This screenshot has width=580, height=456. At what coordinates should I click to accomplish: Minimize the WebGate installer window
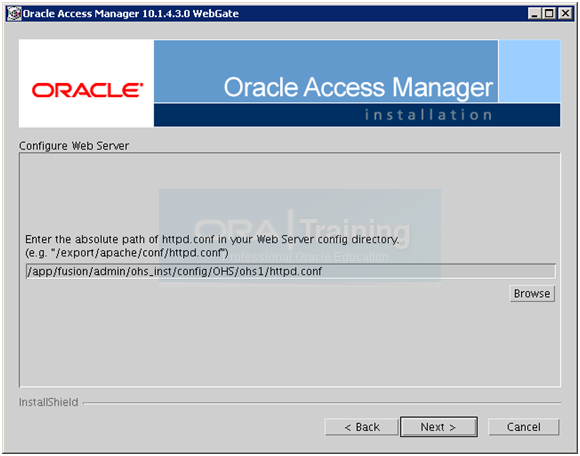click(x=534, y=14)
